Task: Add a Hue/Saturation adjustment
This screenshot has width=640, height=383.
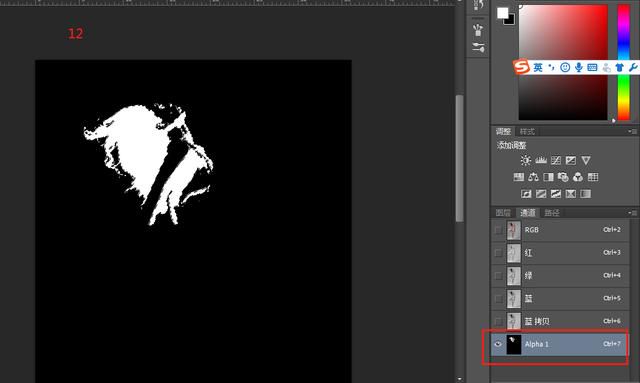Action: (x=518, y=177)
